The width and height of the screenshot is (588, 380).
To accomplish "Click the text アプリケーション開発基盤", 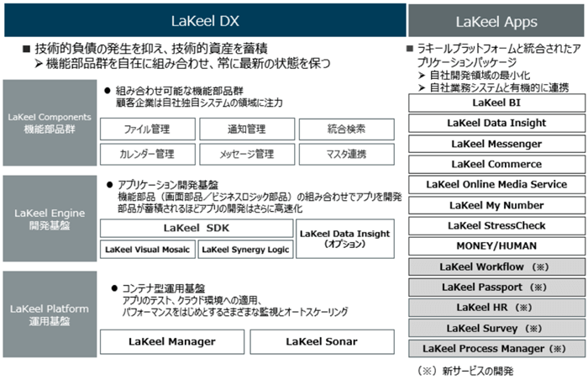I will [x=168, y=185].
